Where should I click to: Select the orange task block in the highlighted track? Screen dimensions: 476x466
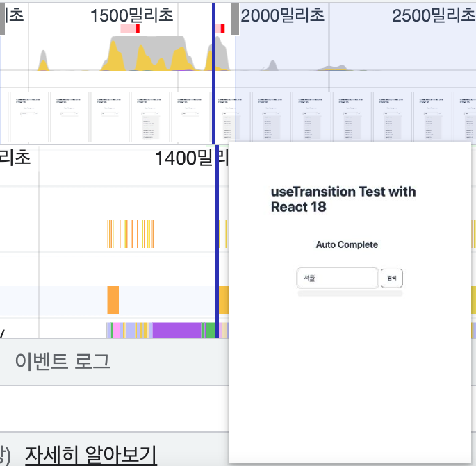113,300
